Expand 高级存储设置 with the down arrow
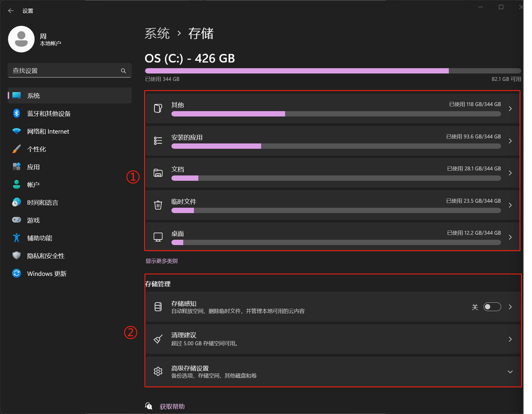532x414 pixels. coord(510,372)
